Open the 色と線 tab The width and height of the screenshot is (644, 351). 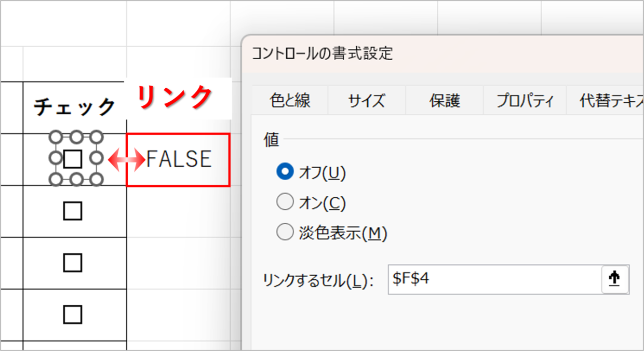pyautogui.click(x=290, y=100)
